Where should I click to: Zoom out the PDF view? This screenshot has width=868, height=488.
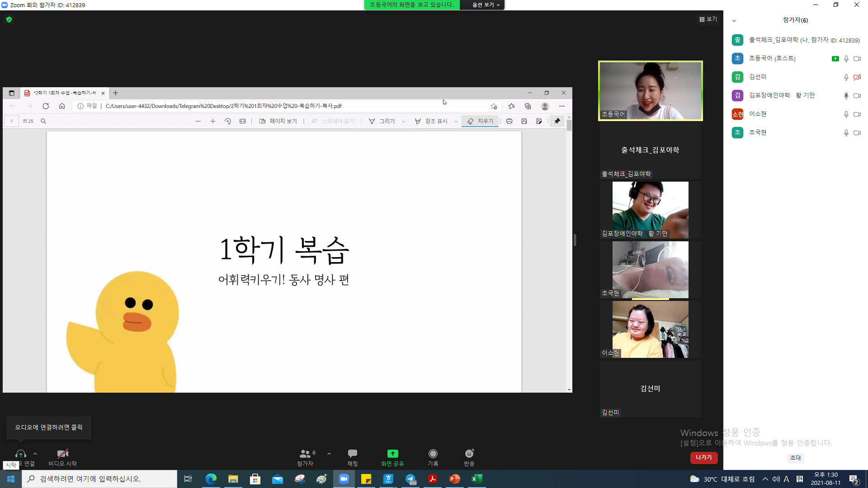click(x=198, y=121)
